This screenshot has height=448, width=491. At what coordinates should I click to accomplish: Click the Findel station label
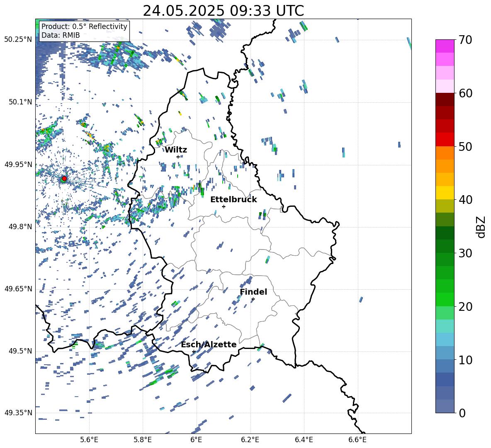click(x=253, y=292)
